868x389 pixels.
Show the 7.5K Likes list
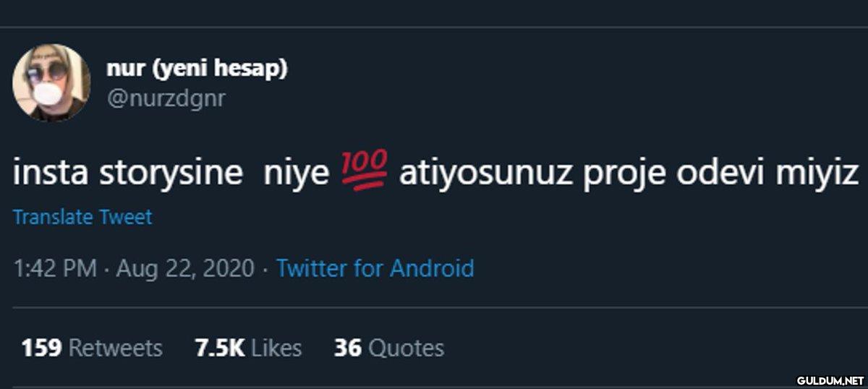(248, 349)
